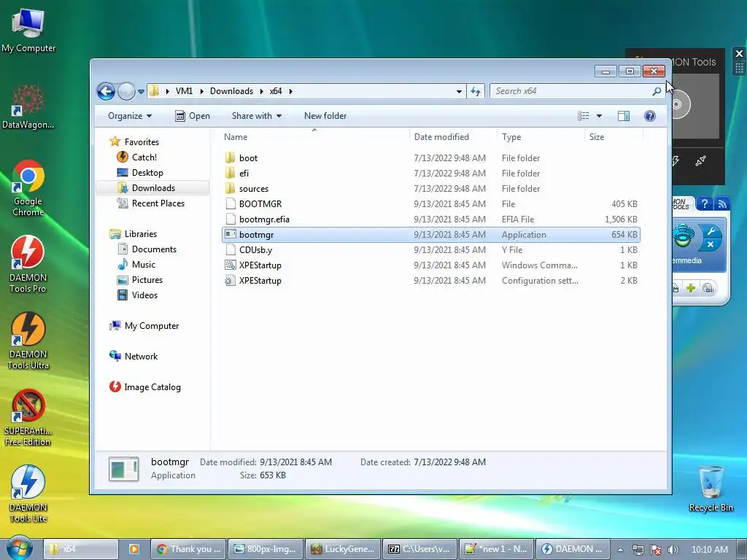Change your view icon button

tap(583, 116)
